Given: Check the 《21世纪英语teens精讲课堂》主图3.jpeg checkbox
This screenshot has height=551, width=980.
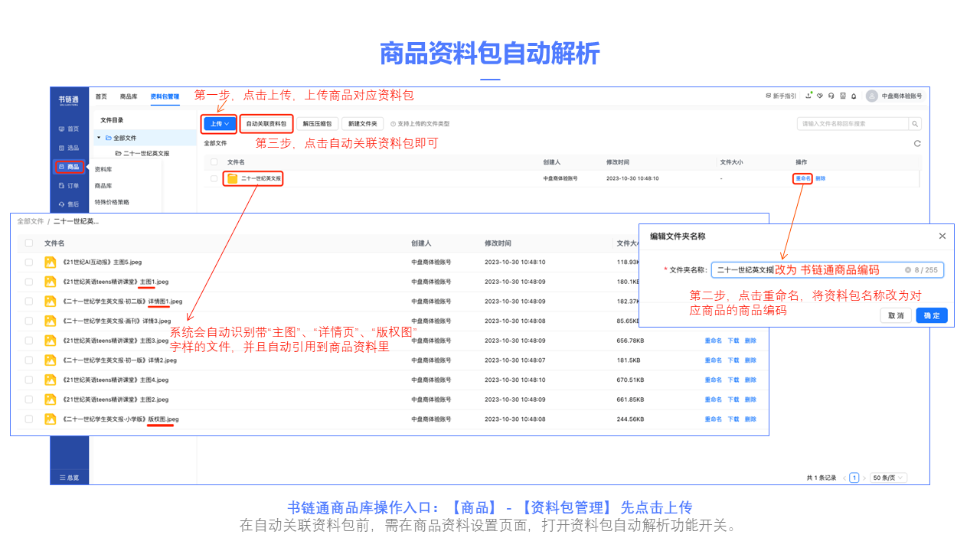Looking at the screenshot, I should (29, 341).
